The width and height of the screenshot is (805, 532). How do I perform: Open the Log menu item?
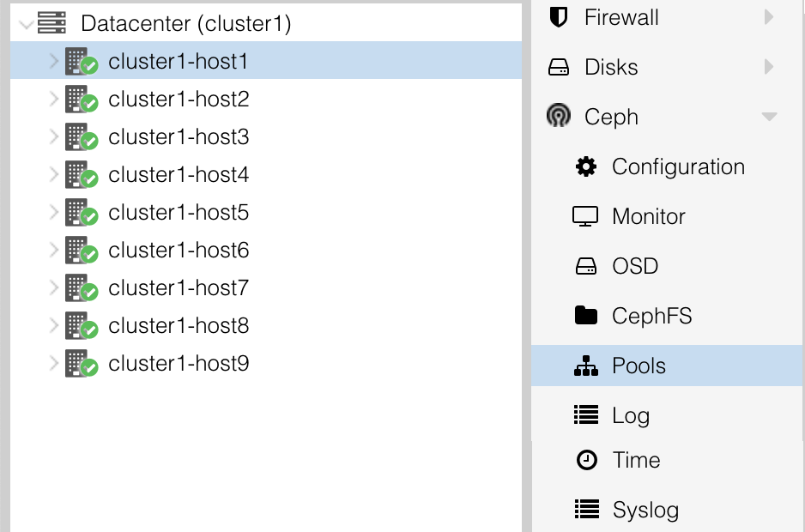pos(631,416)
